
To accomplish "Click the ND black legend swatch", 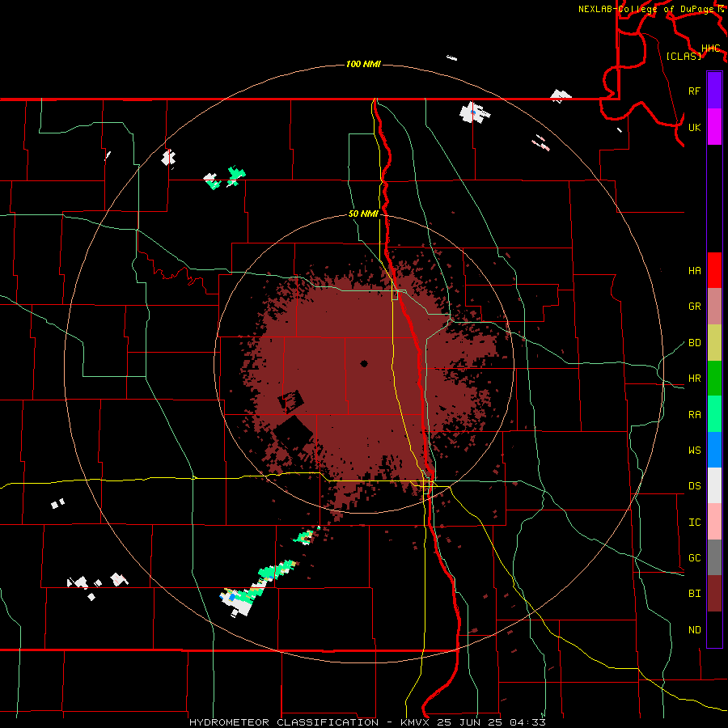I will (x=714, y=629).
